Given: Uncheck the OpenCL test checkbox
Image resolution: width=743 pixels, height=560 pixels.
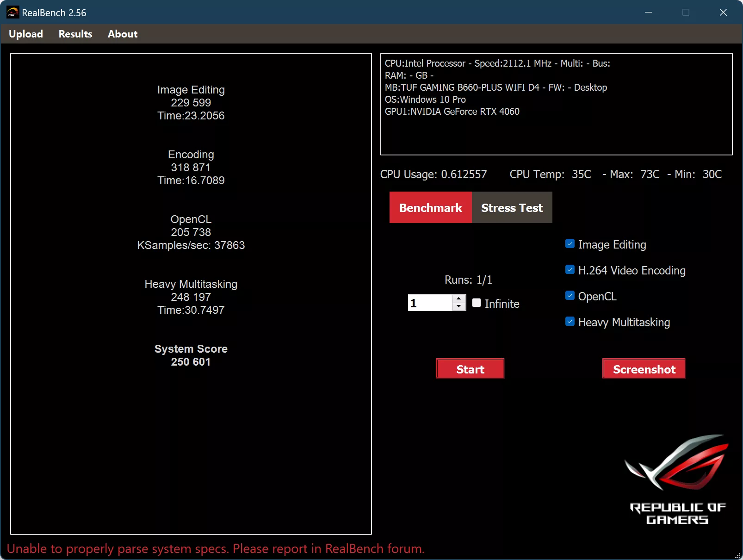Looking at the screenshot, I should point(570,296).
